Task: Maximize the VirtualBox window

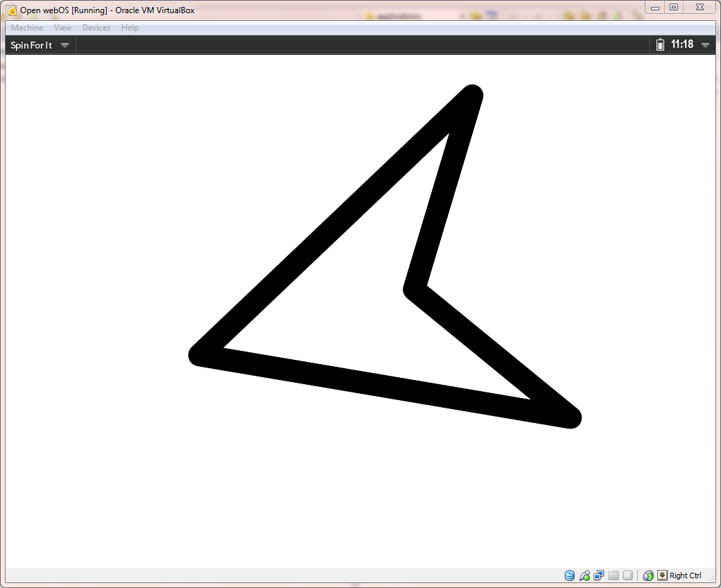Action: pos(673,7)
